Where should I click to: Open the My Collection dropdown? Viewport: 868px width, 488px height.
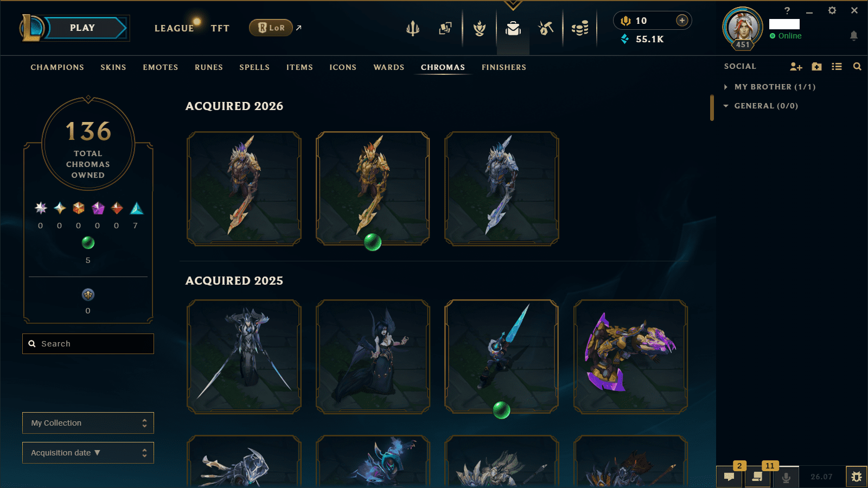(x=88, y=423)
